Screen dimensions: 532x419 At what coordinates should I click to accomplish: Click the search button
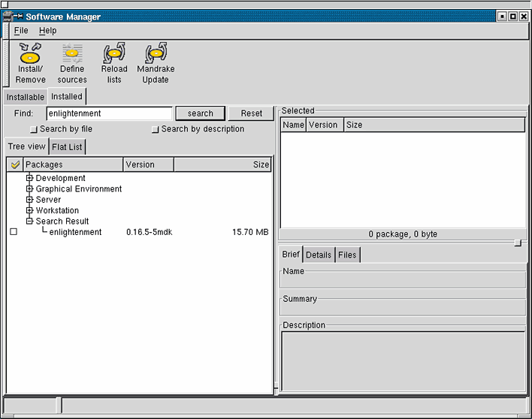[200, 113]
